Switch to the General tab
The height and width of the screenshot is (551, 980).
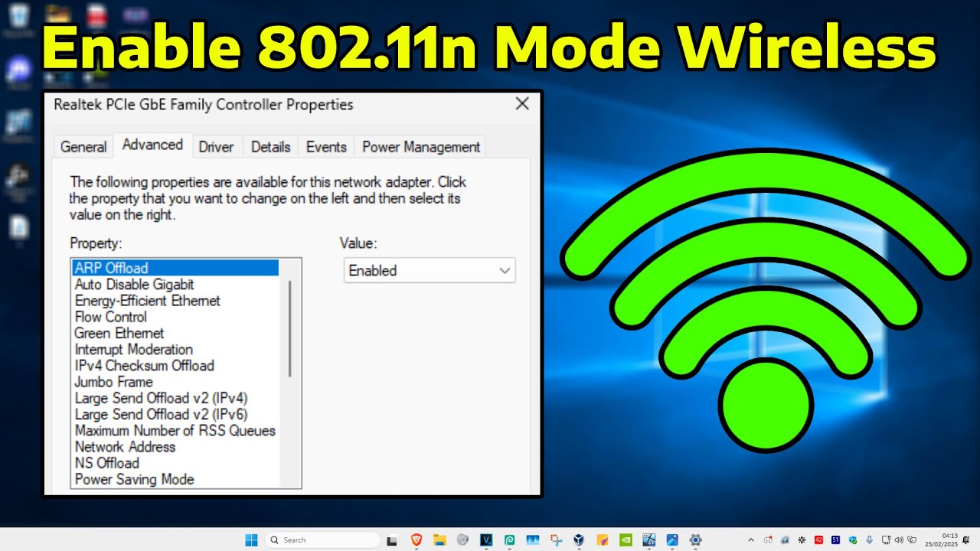(x=83, y=147)
